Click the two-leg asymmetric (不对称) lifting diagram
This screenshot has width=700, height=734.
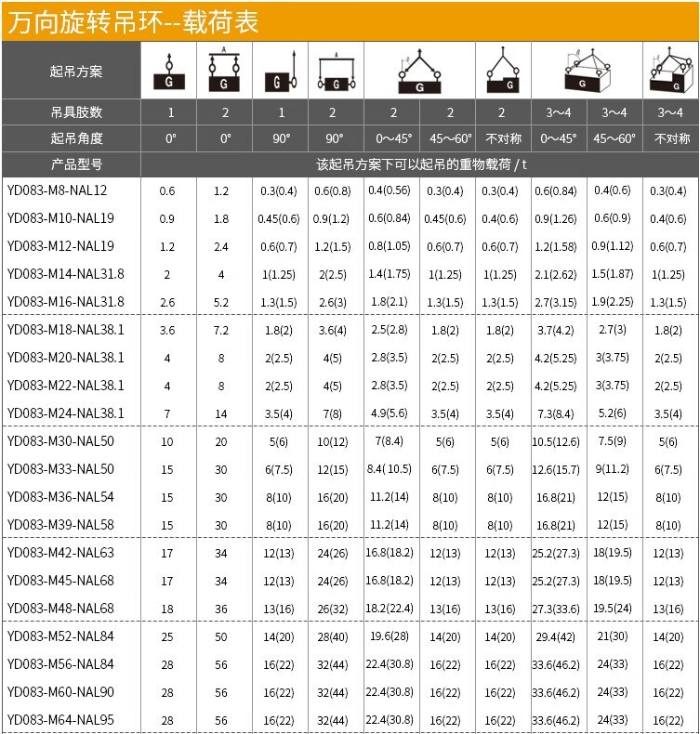click(x=503, y=72)
